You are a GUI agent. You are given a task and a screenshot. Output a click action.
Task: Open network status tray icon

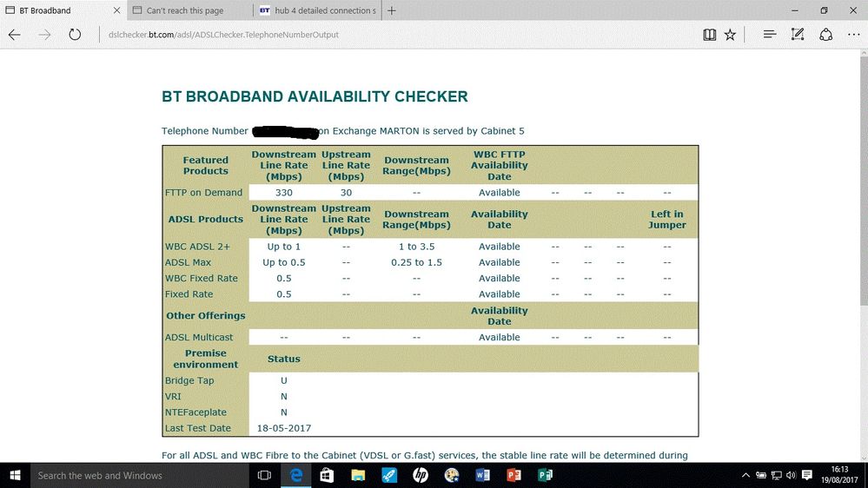[776, 475]
